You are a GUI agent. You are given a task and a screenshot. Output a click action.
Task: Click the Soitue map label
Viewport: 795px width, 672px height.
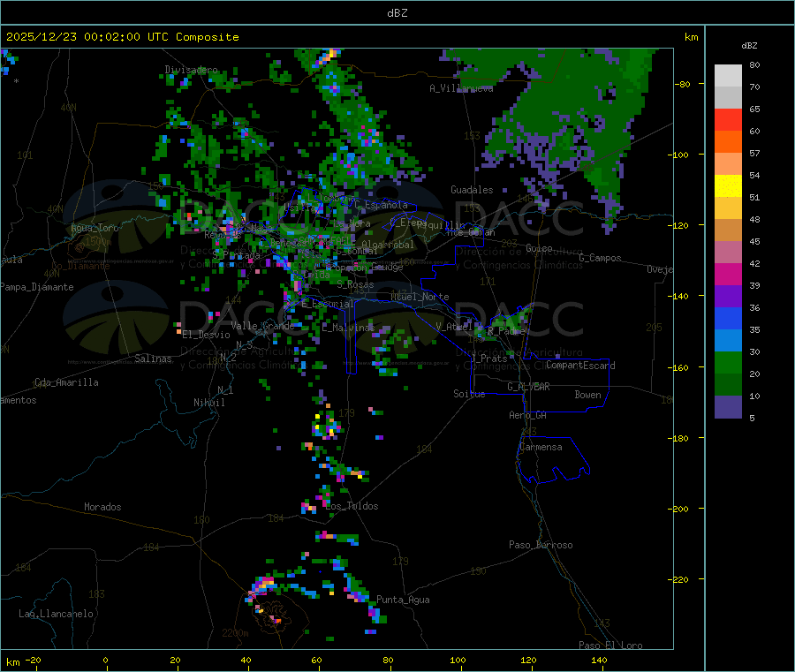[x=469, y=394]
